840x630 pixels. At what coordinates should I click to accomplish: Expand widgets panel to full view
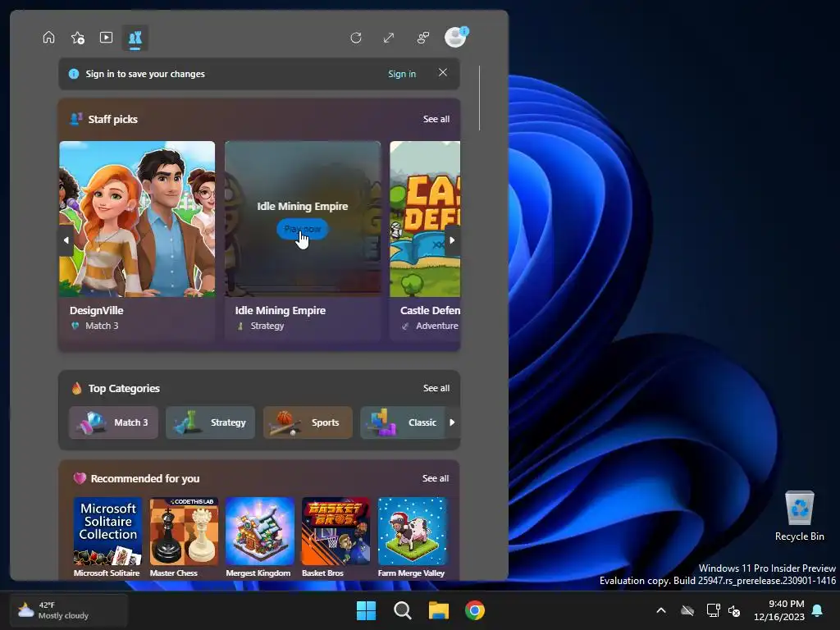389,38
